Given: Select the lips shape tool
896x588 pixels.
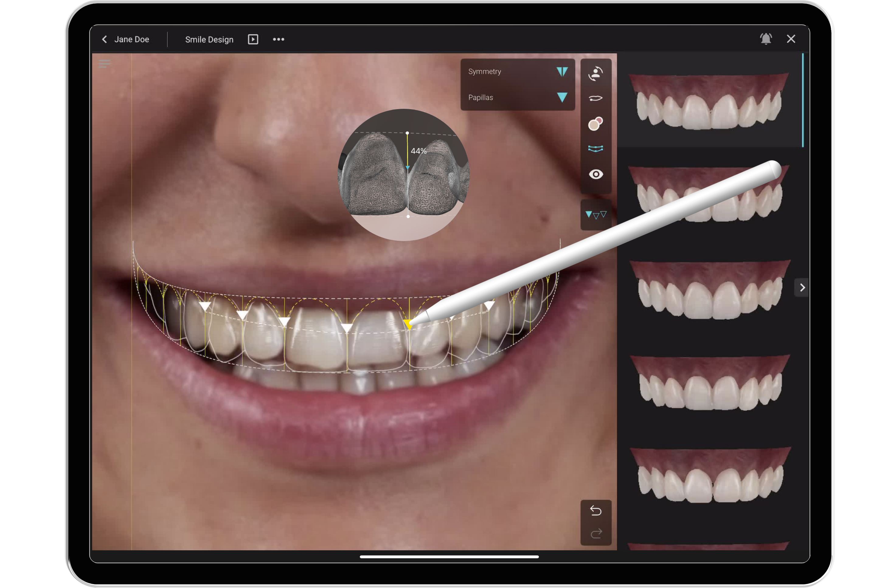Looking at the screenshot, I should (596, 98).
